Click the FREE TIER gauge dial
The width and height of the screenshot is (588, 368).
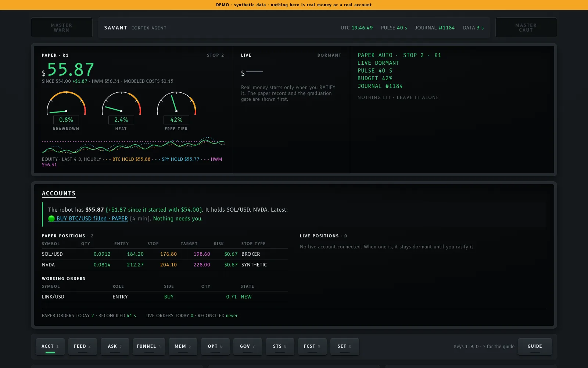coord(176,103)
